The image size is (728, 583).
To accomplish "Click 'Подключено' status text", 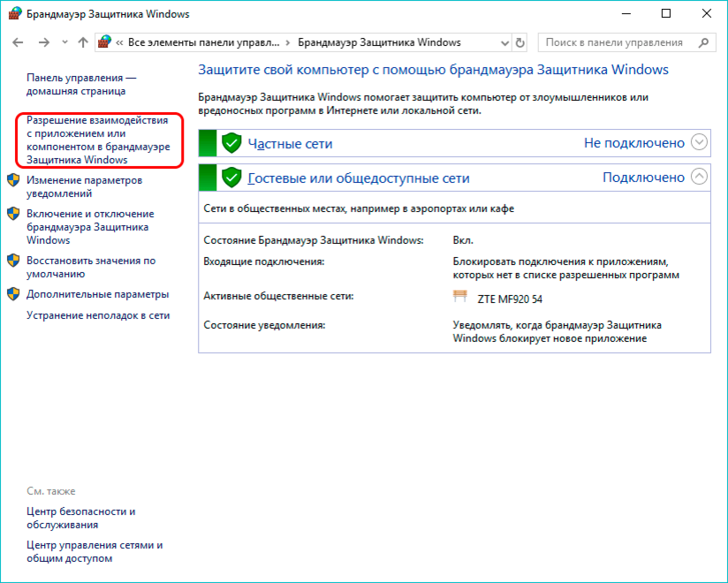I will (643, 178).
